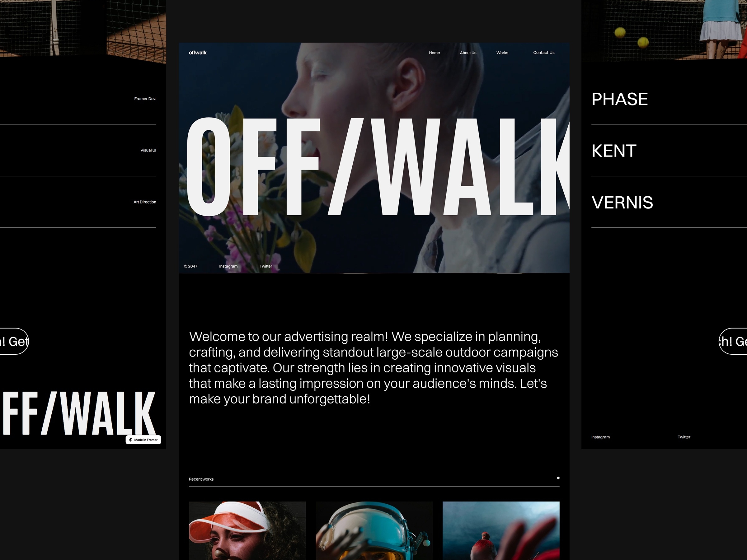The width and height of the screenshot is (747, 560).
Task: Click the Home navigation tab
Action: point(435,52)
